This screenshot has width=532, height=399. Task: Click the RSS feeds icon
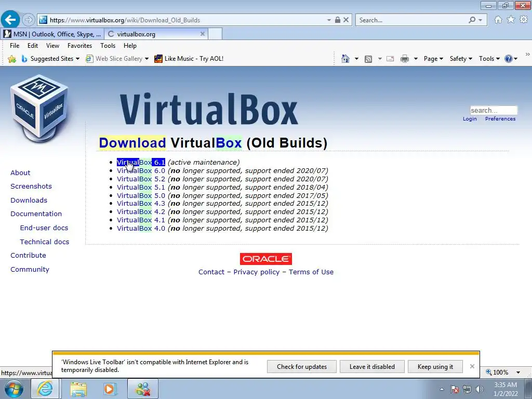[368, 59]
